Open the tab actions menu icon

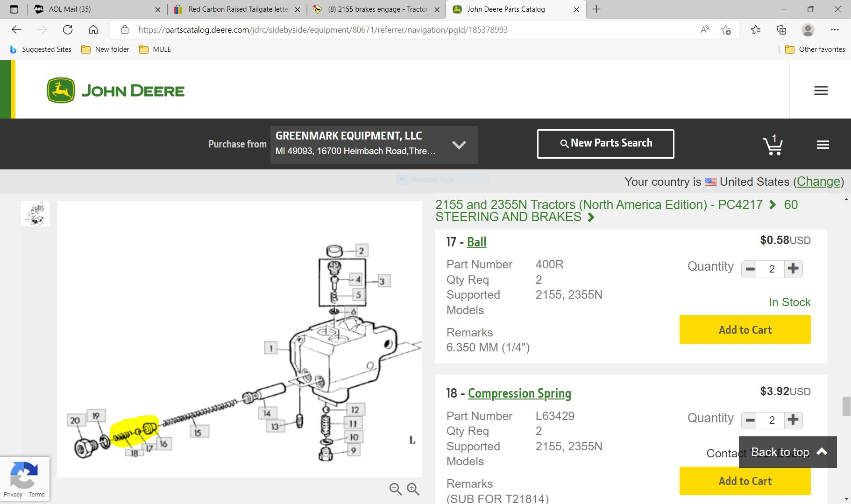tap(14, 9)
